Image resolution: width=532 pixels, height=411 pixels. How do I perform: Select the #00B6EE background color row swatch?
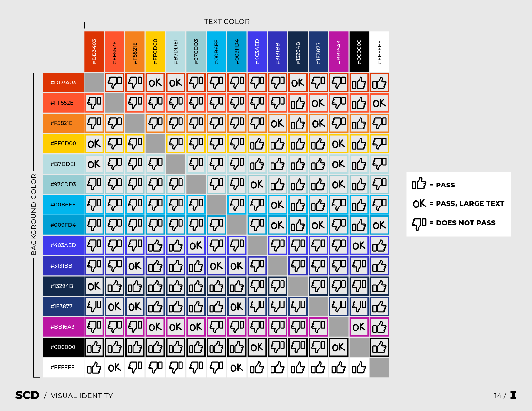pyautogui.click(x=63, y=205)
